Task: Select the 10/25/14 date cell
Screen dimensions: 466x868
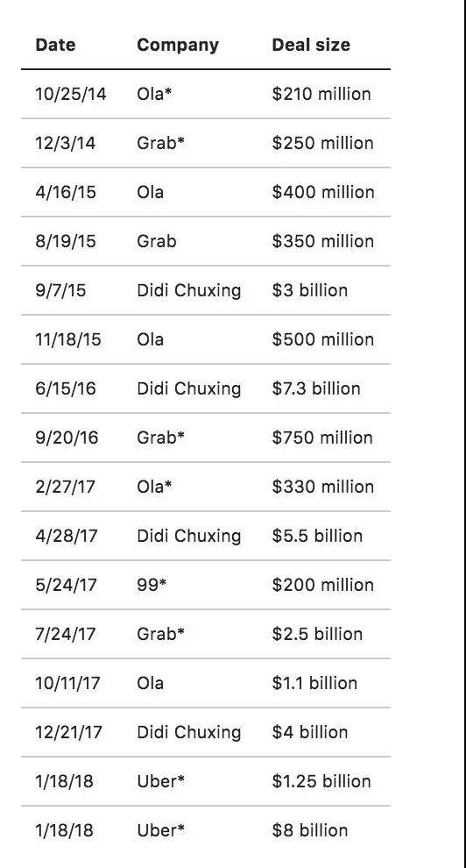Action: 70,94
